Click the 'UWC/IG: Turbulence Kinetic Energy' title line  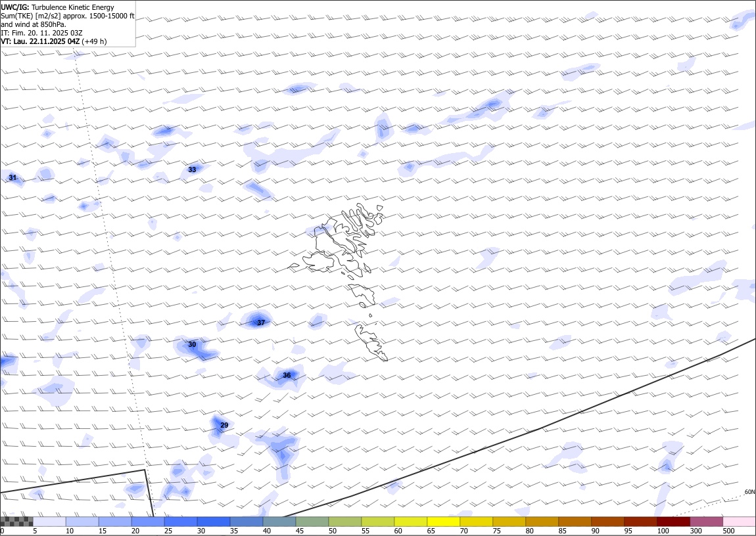tap(58, 7)
